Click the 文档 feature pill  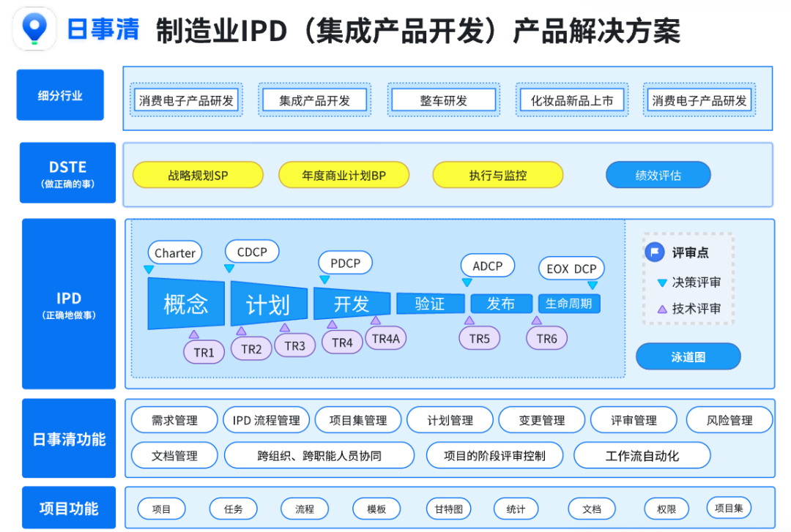[591, 509]
